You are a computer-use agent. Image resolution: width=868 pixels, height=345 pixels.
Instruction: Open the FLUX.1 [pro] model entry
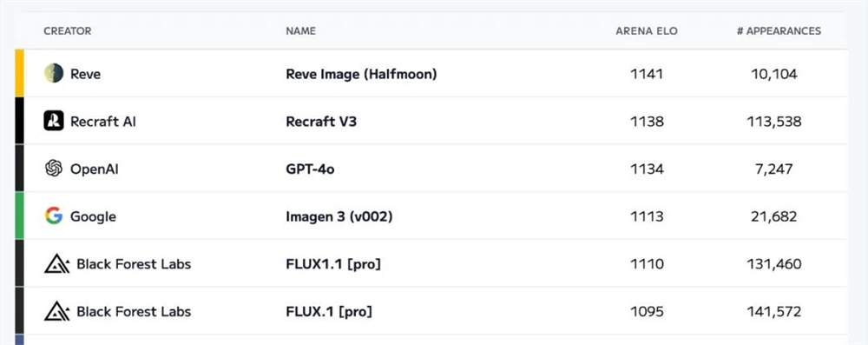pyautogui.click(x=329, y=312)
